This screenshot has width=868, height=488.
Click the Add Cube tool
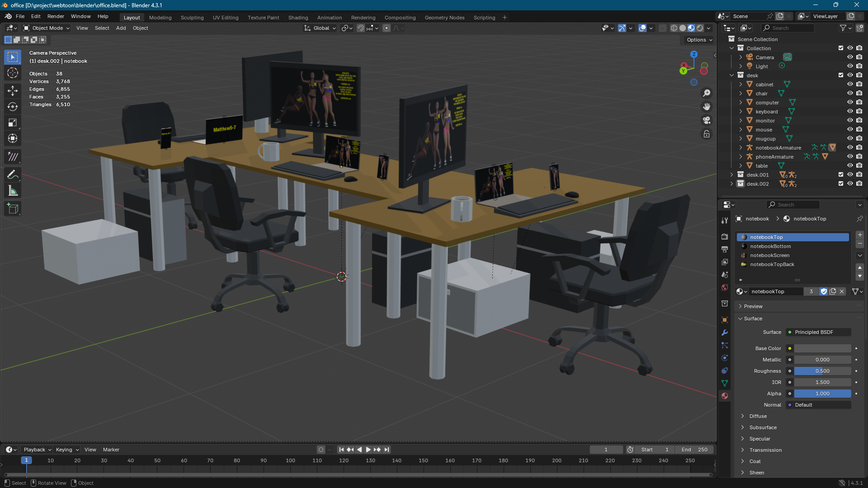(x=13, y=208)
